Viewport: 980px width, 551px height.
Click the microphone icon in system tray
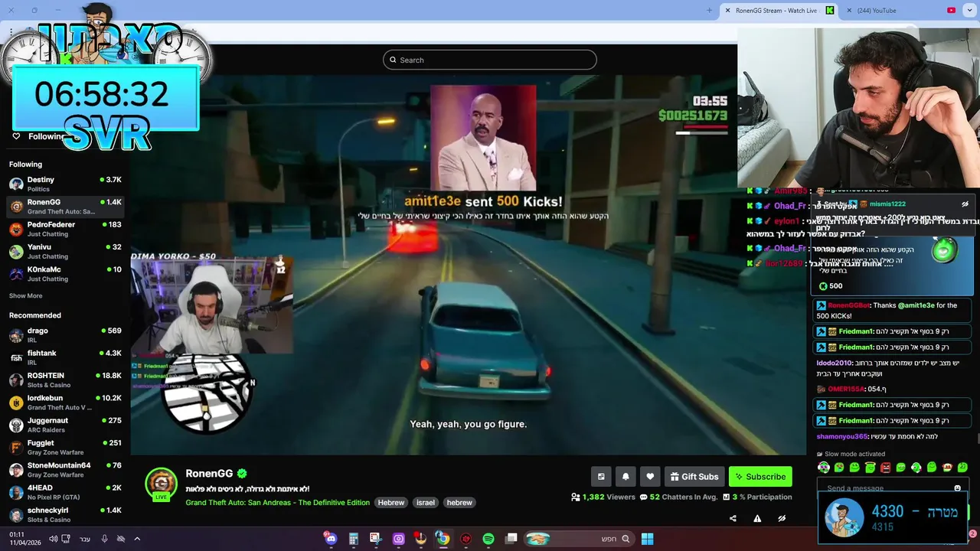(x=104, y=539)
